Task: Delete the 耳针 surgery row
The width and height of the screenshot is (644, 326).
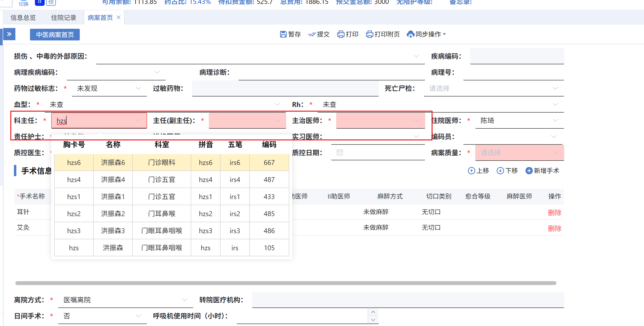Action: (x=554, y=213)
